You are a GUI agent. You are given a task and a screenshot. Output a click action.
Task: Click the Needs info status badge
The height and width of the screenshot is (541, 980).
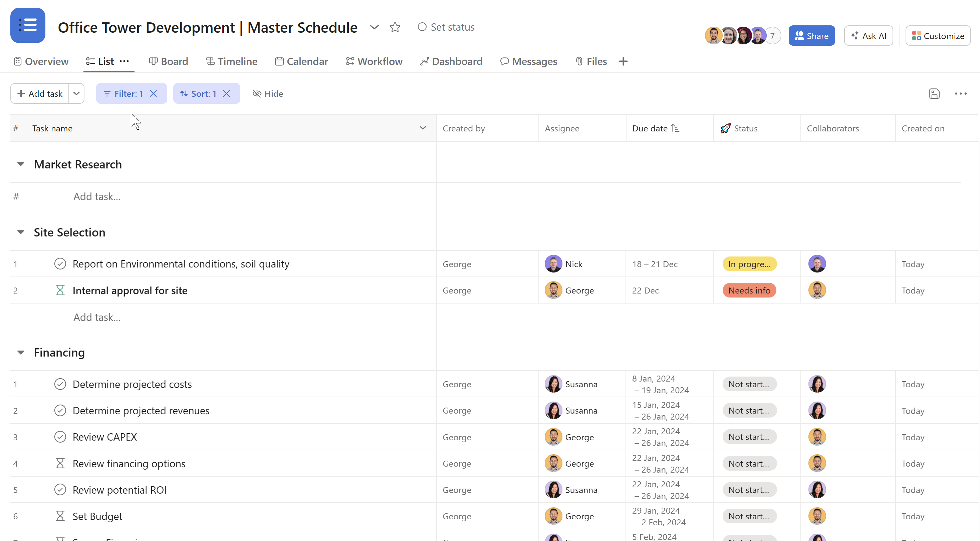pos(749,290)
